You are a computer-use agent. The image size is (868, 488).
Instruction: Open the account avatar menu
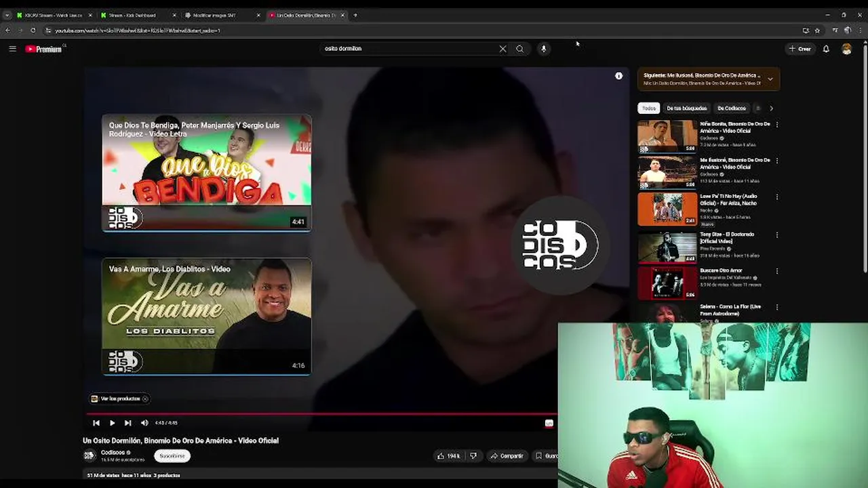(x=846, y=49)
